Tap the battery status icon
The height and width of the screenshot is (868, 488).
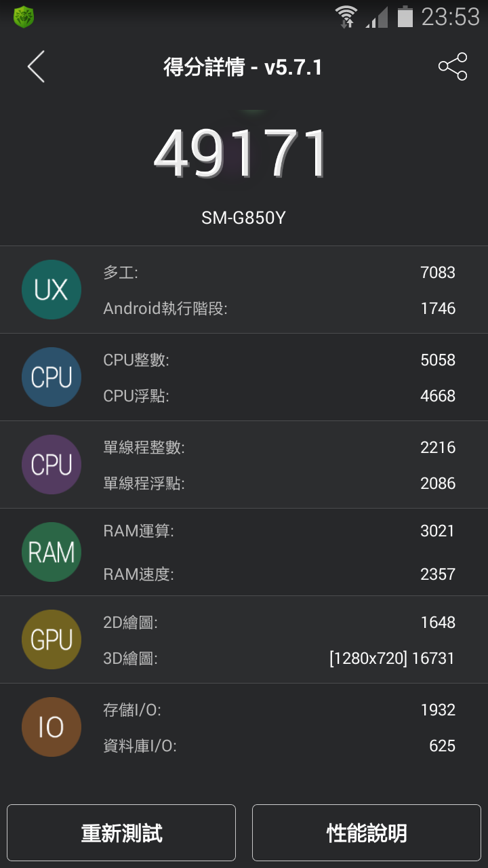click(405, 16)
